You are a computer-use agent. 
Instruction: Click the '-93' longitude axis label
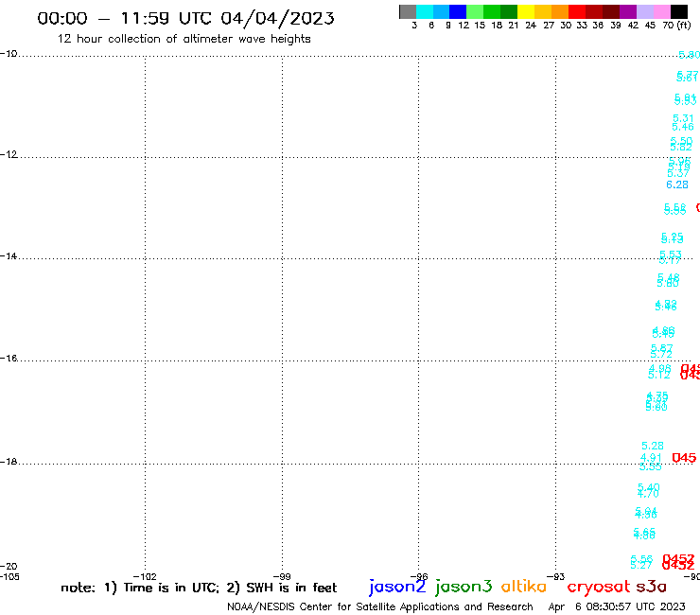(556, 576)
